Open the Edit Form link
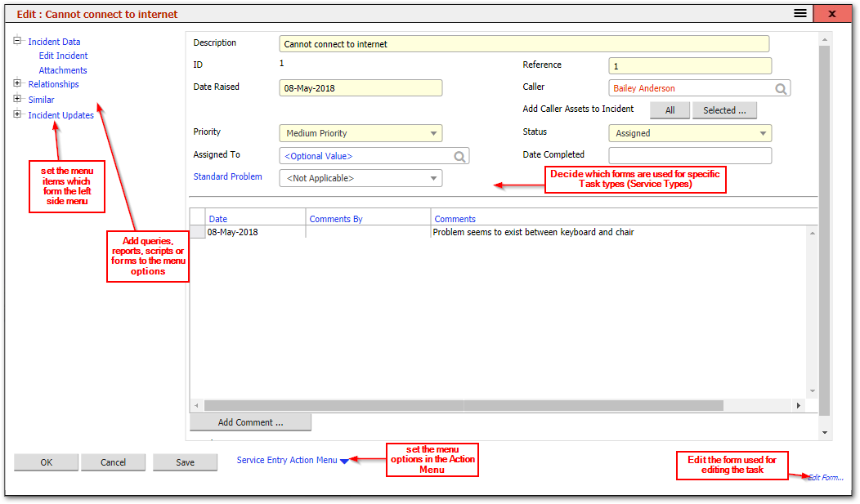 click(826, 478)
